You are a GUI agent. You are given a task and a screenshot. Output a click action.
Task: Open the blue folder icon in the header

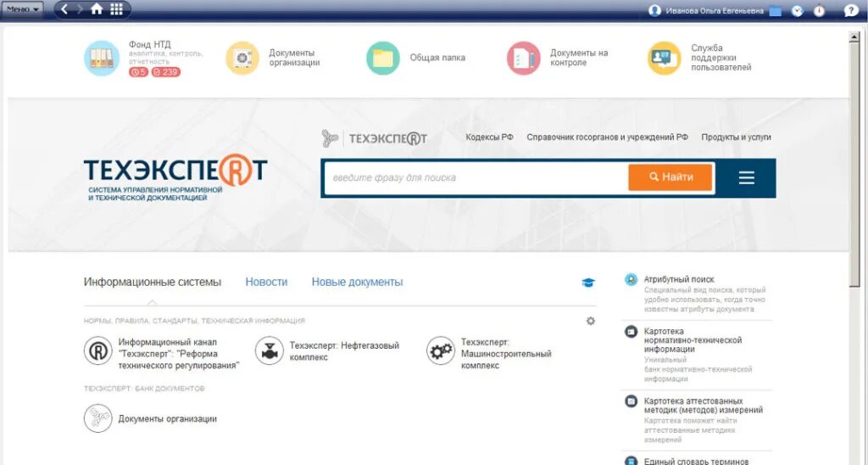point(775,11)
